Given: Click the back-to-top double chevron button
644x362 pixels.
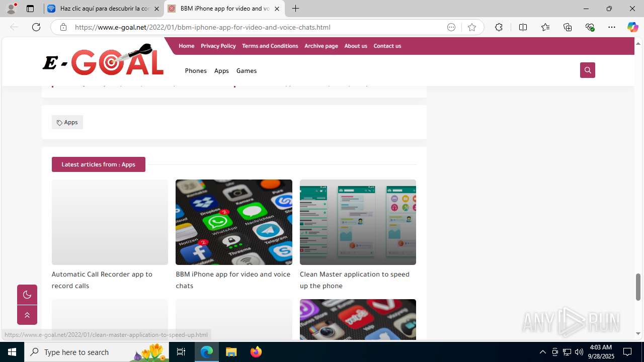Looking at the screenshot, I should pyautogui.click(x=27, y=315).
